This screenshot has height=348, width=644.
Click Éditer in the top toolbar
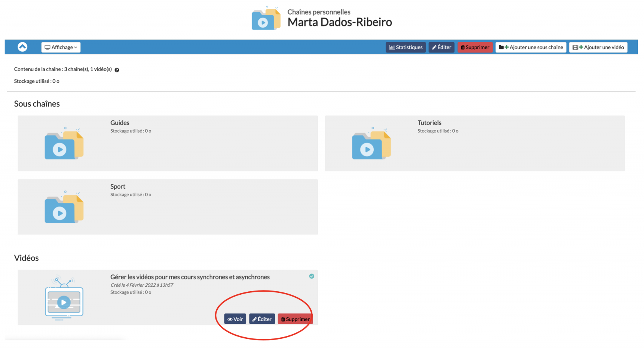pyautogui.click(x=441, y=47)
